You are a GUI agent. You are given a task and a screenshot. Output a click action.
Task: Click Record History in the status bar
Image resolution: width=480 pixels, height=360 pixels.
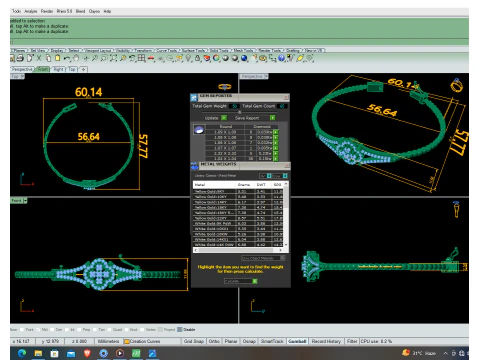326,341
